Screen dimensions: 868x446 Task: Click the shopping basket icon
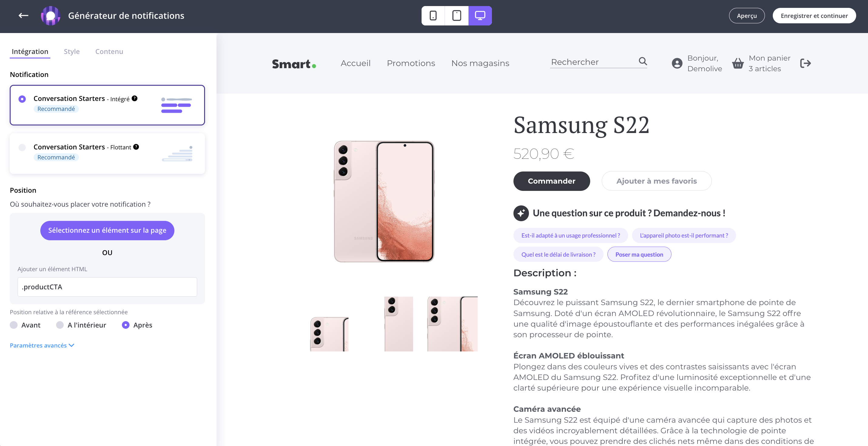tap(738, 63)
